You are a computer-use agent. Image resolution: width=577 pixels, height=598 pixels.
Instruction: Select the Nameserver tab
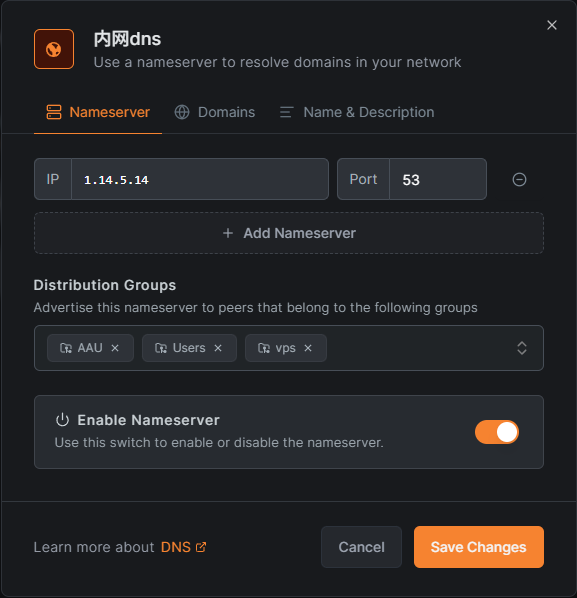[x=98, y=112]
